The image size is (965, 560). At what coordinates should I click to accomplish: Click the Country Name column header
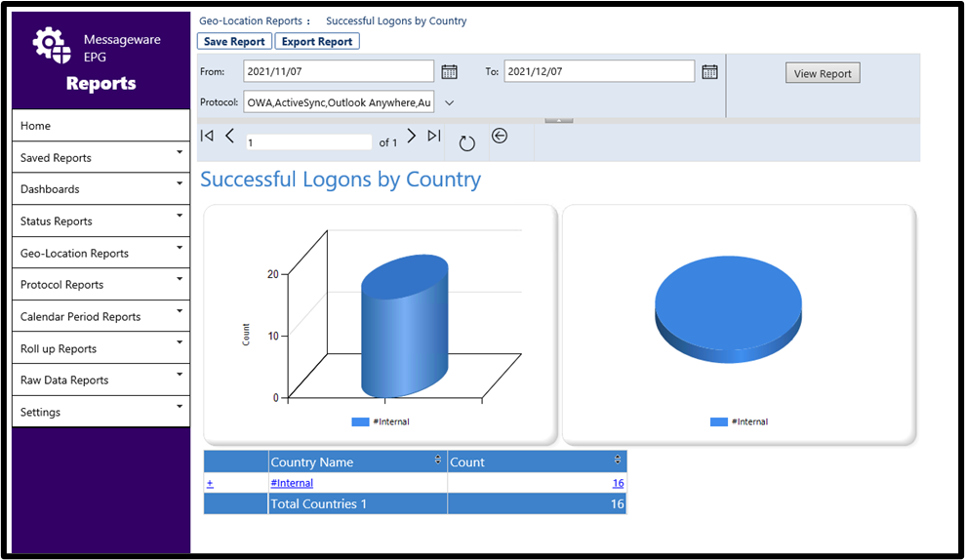[x=357, y=461]
